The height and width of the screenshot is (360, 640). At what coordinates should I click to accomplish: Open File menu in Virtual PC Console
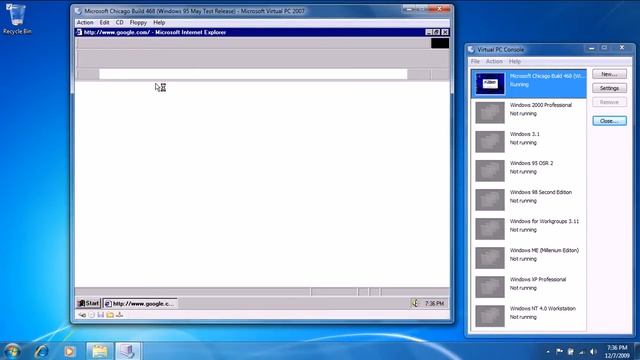475,61
